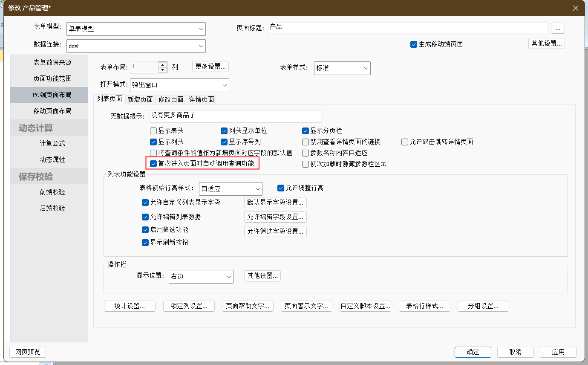This screenshot has height=365, width=588.
Task: Switch to the 新增页面 tab
Action: click(x=140, y=99)
